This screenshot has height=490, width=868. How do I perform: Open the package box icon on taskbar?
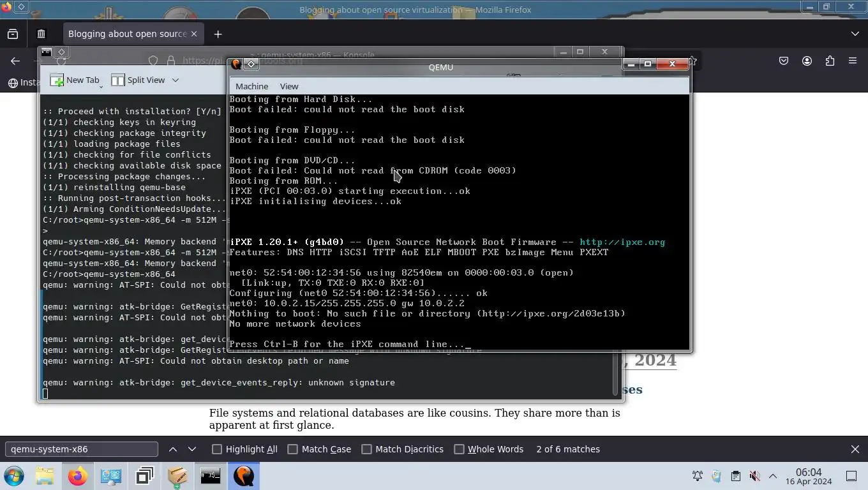point(177,476)
